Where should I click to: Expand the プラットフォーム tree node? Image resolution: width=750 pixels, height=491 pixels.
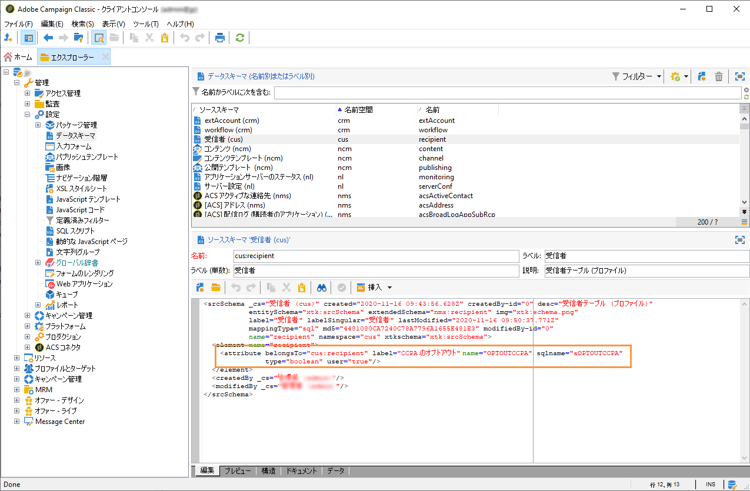click(x=27, y=327)
